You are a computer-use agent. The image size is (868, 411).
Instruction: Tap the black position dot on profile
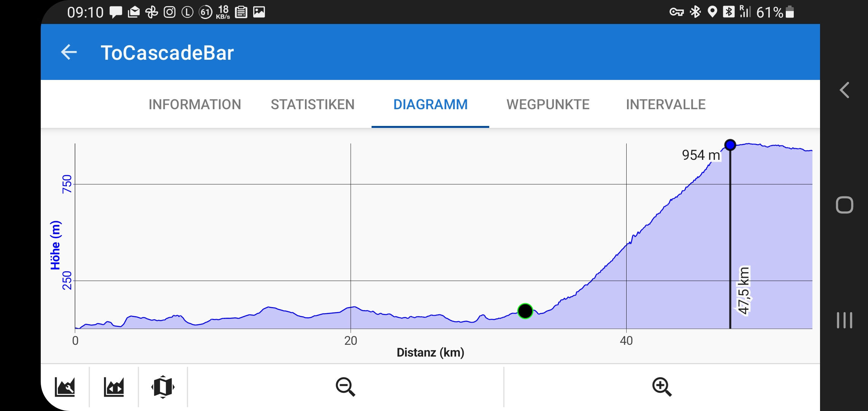pos(525,311)
